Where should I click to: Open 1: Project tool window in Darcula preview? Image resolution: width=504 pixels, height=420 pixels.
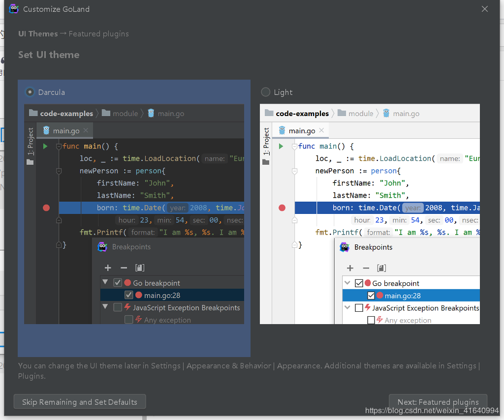click(x=30, y=141)
